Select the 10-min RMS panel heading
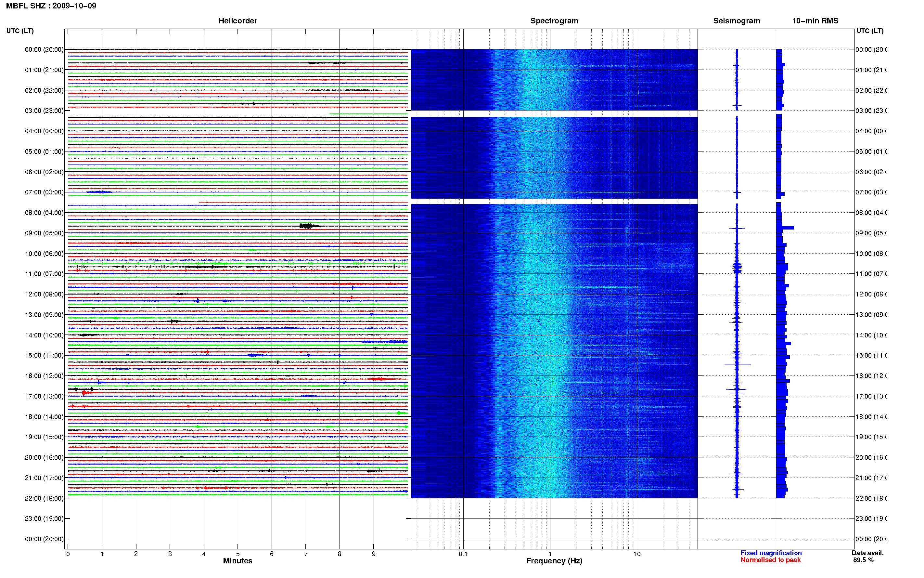 (x=815, y=21)
